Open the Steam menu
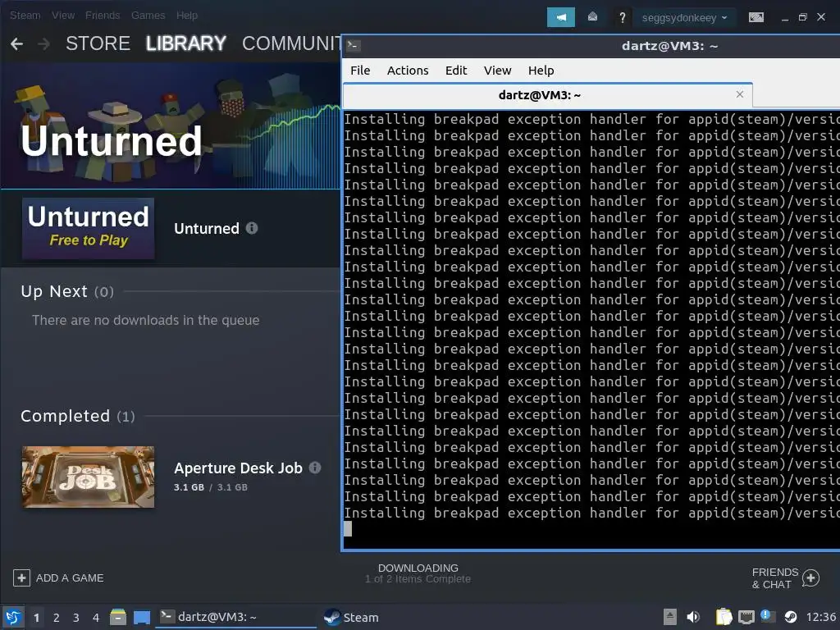This screenshot has width=840, height=630. (25, 16)
